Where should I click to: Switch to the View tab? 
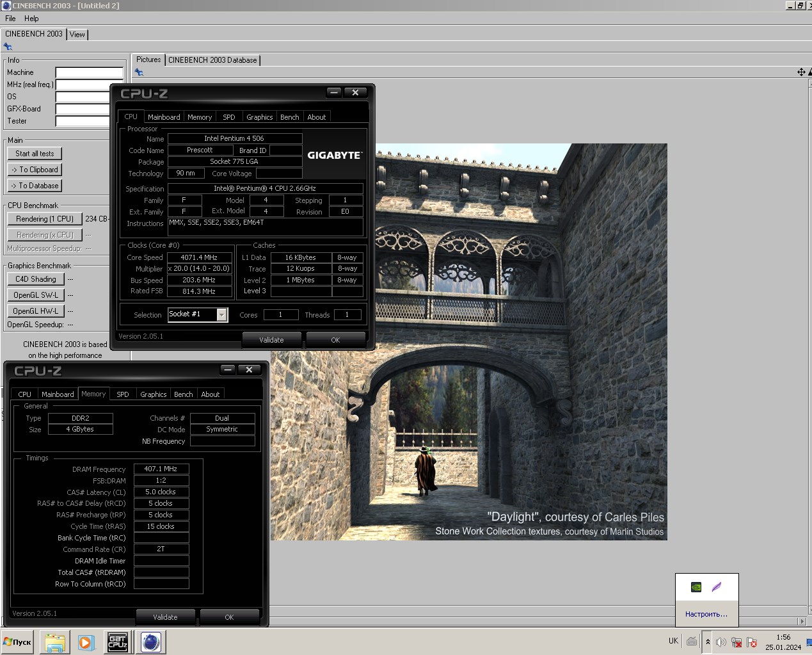click(77, 35)
